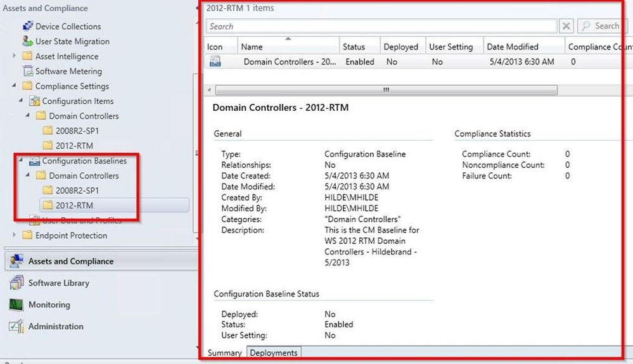Click the Administration workspace icon
This screenshot has height=364, width=633.
(x=16, y=326)
